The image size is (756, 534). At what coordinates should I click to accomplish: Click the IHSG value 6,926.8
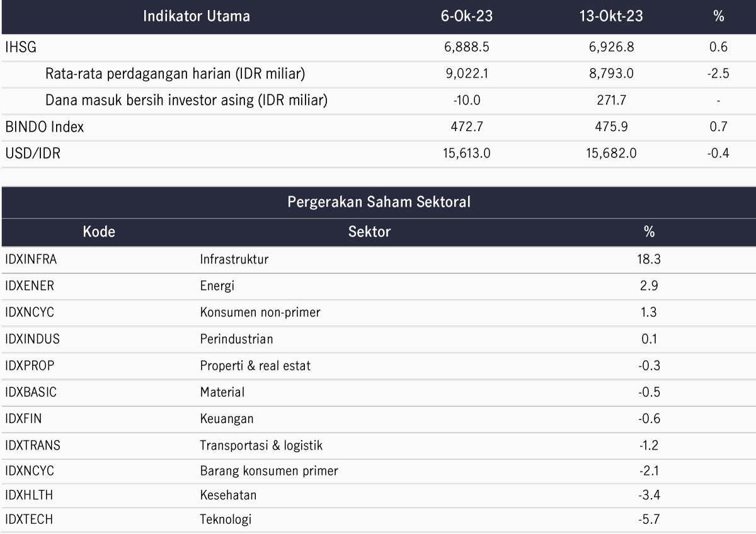[611, 47]
